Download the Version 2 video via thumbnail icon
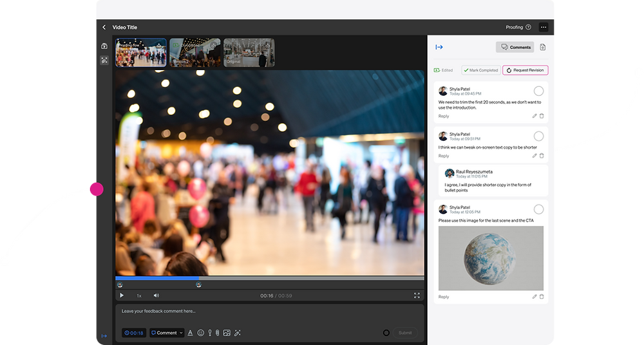Viewport: 644px width, 345px height. (214, 45)
